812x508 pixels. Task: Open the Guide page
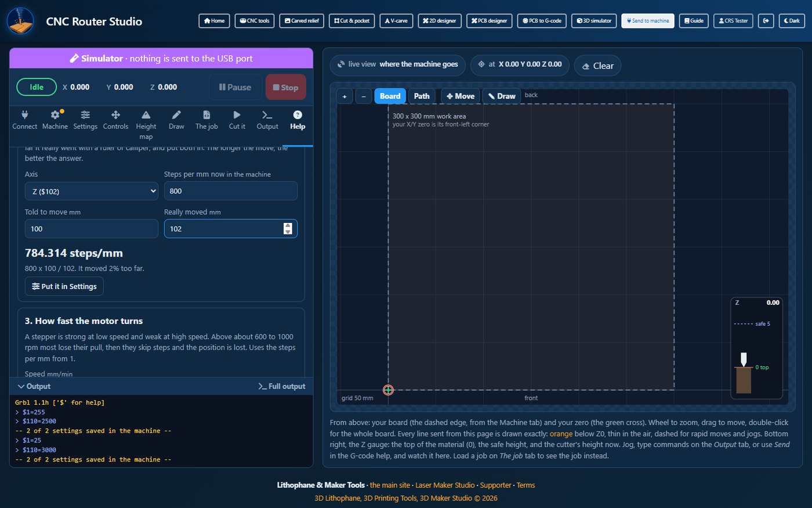tap(694, 21)
